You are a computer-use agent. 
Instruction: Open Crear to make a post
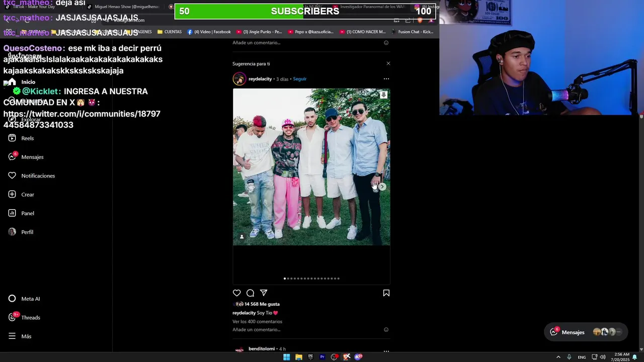pyautogui.click(x=22, y=195)
